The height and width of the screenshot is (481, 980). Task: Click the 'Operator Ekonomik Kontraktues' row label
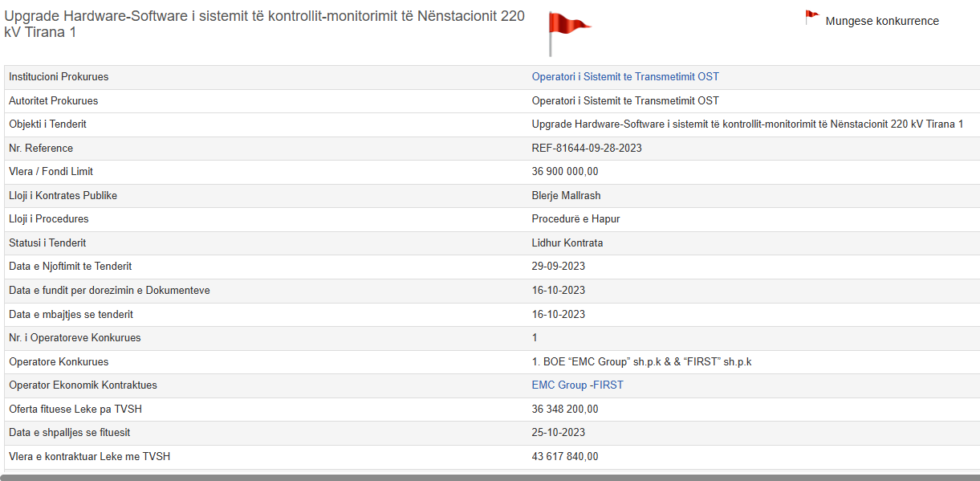click(83, 385)
